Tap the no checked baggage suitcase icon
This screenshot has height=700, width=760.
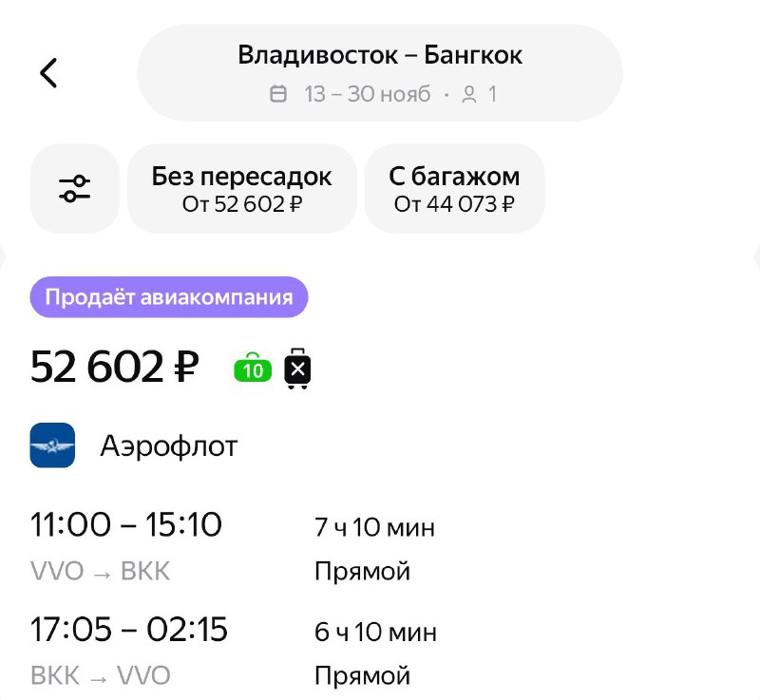[297, 369]
